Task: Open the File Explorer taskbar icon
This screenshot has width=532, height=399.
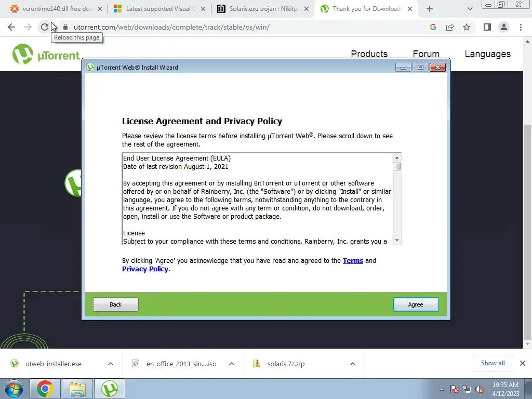Action: (77, 389)
